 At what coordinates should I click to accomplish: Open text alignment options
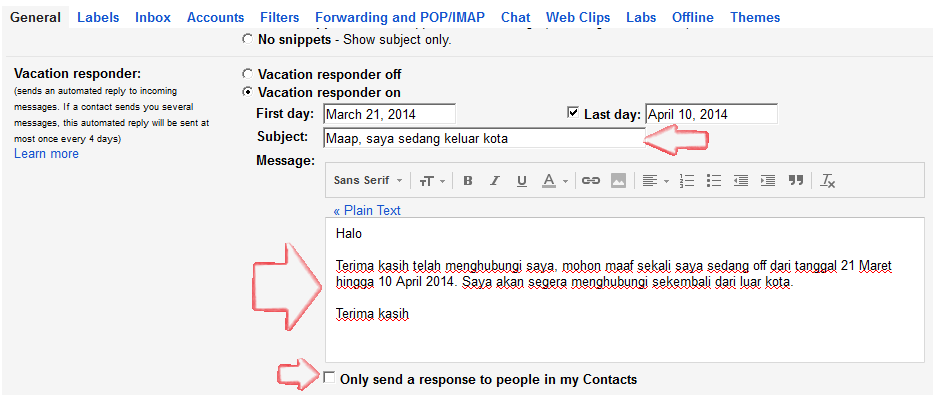[650, 181]
